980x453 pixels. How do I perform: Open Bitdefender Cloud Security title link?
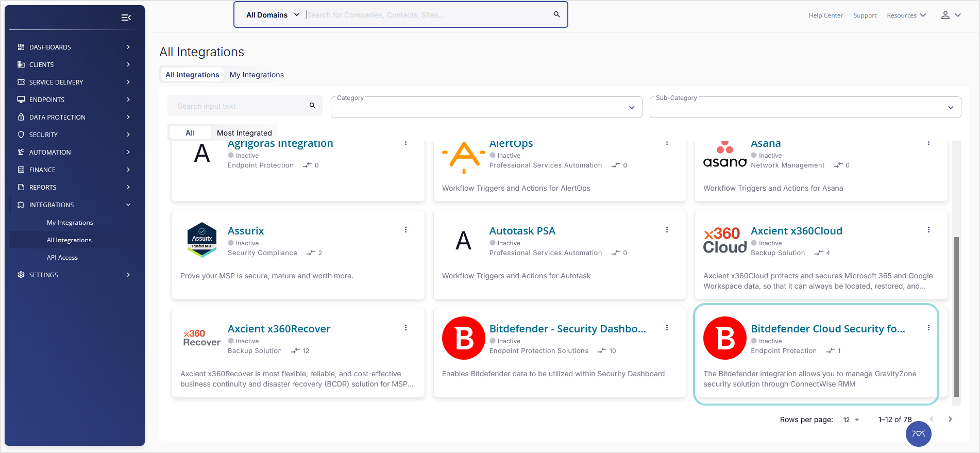(x=828, y=329)
